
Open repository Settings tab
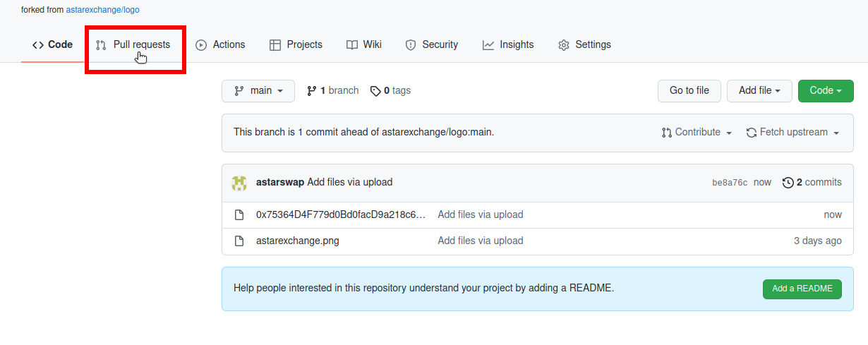pos(584,44)
